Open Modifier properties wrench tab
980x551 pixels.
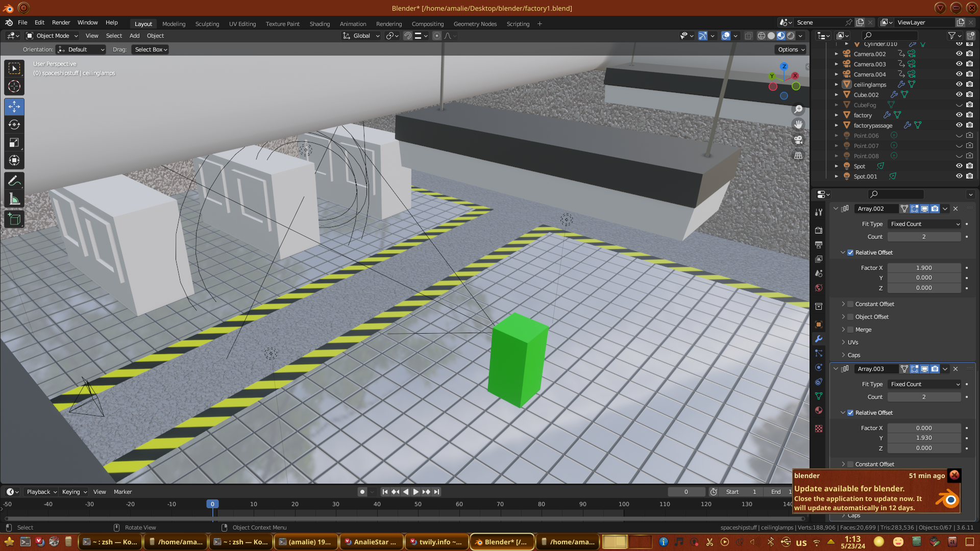(819, 339)
